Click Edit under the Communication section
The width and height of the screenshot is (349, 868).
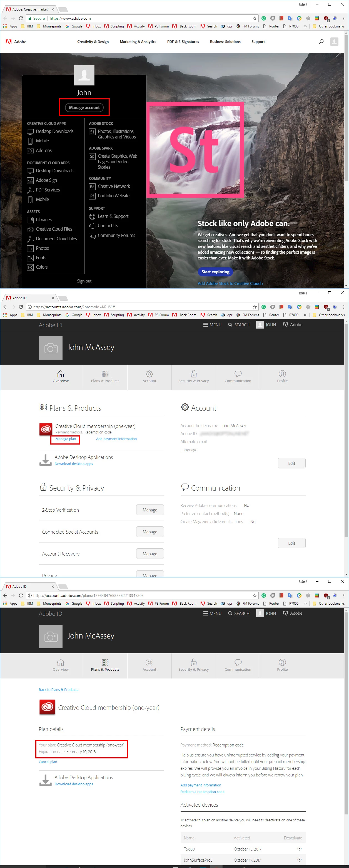pyautogui.click(x=292, y=543)
